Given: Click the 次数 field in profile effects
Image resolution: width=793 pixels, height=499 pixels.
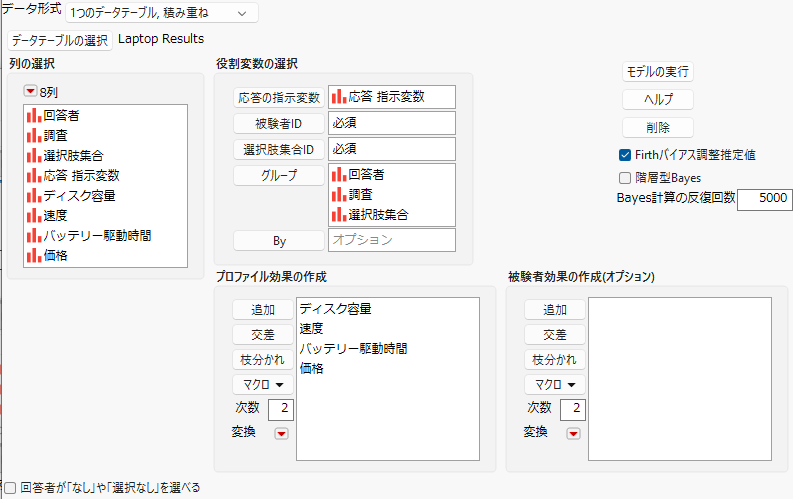Looking at the screenshot, I should (x=281, y=410).
